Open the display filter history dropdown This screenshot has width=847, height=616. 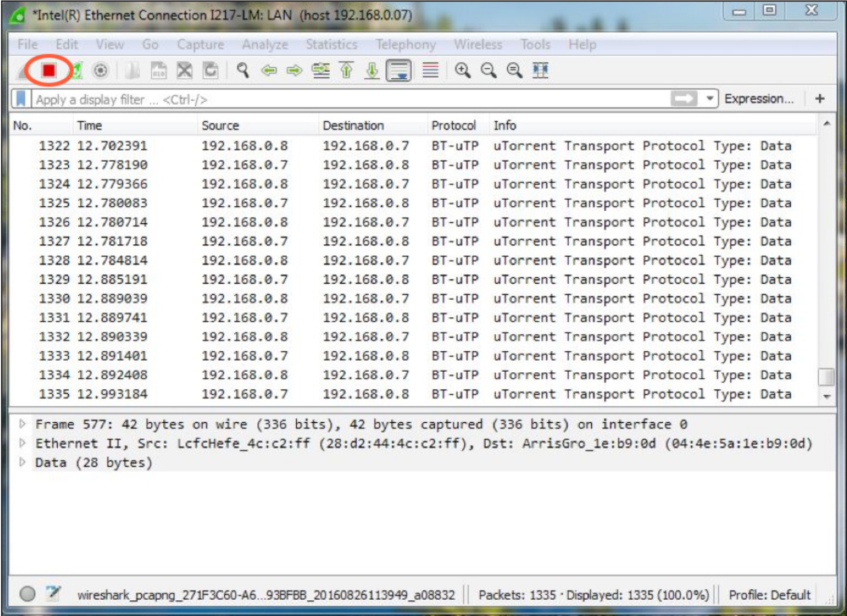[x=710, y=98]
